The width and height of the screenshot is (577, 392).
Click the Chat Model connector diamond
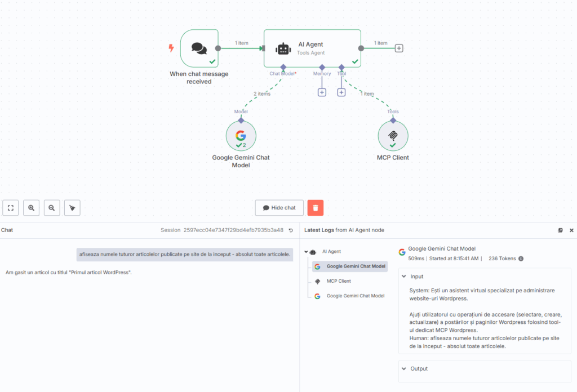pos(283,67)
